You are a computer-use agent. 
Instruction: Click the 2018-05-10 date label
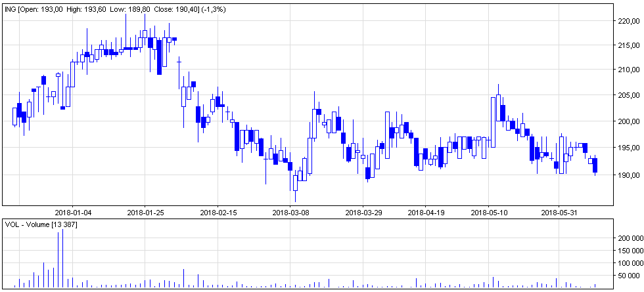(488, 212)
